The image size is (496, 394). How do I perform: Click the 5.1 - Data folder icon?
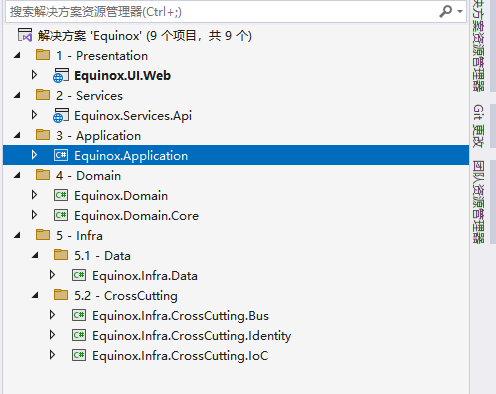[61, 255]
